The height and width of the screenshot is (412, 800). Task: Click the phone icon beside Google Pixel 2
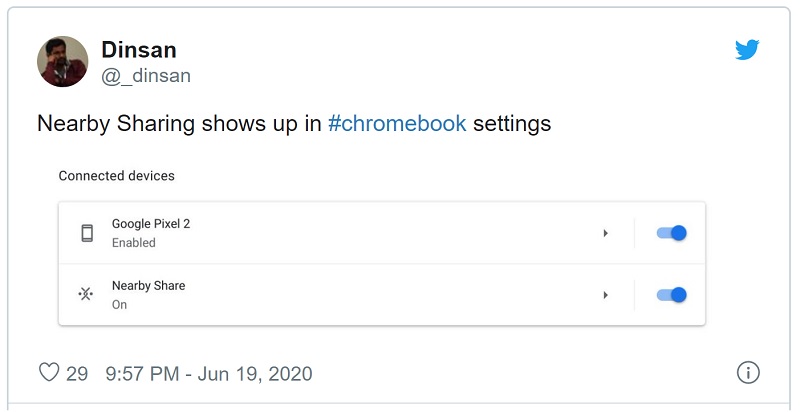(87, 233)
